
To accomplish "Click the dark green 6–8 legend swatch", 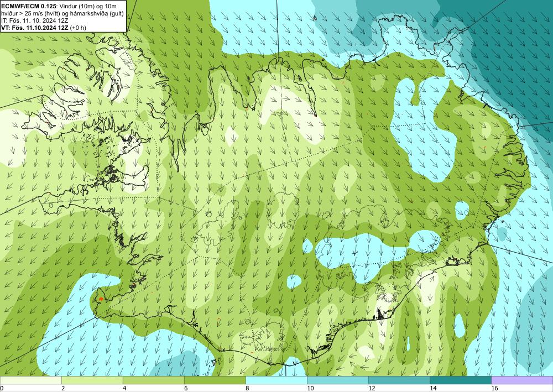I will pyautogui.click(x=215, y=380).
